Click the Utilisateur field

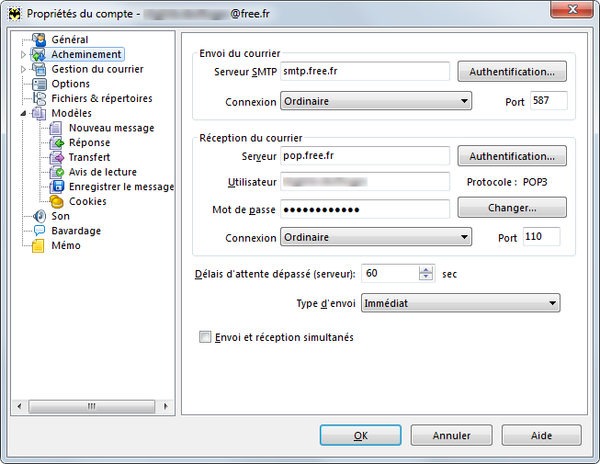(x=365, y=182)
